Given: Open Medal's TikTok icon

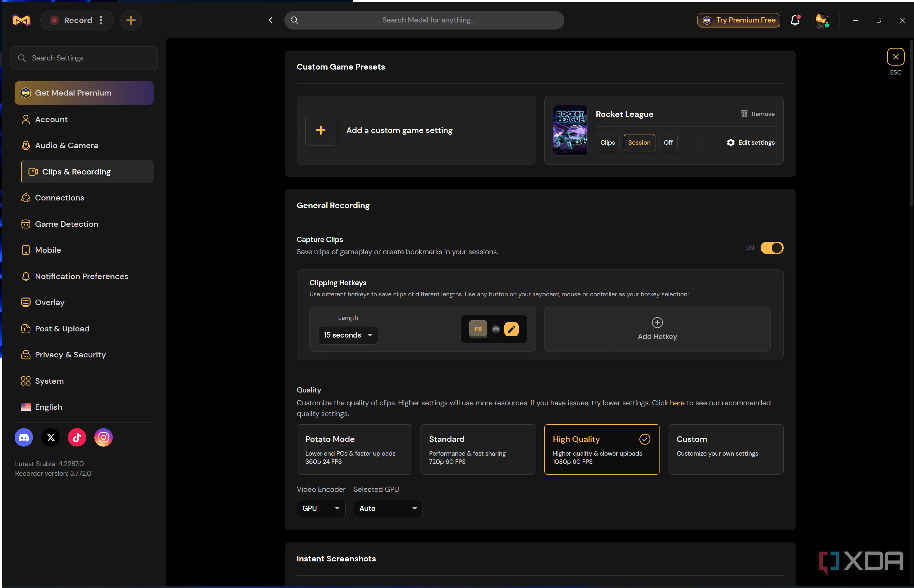Looking at the screenshot, I should coord(77,437).
